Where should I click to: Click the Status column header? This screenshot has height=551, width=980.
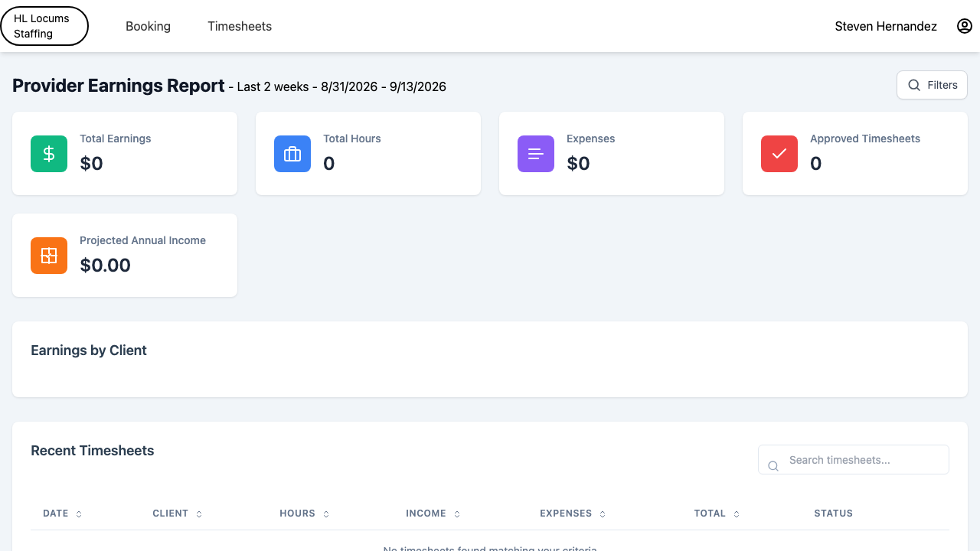click(833, 514)
